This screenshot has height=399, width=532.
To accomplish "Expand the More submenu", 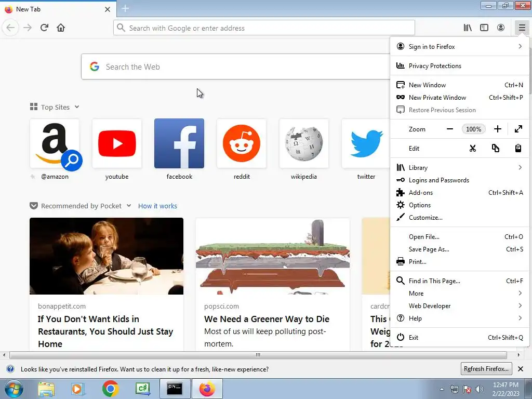I will [460, 294].
